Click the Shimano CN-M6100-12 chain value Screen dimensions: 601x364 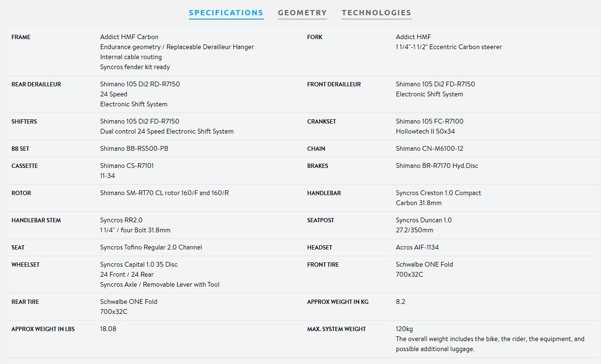point(429,148)
